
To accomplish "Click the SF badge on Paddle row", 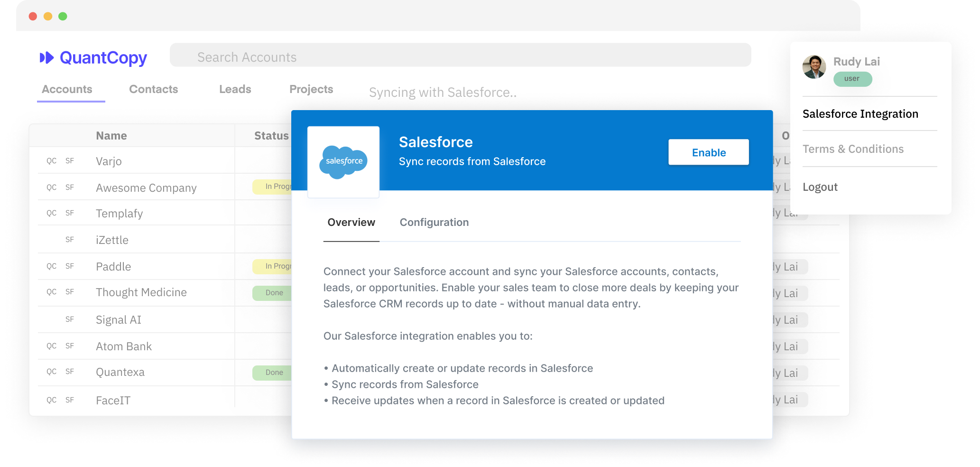I will pyautogui.click(x=70, y=266).
